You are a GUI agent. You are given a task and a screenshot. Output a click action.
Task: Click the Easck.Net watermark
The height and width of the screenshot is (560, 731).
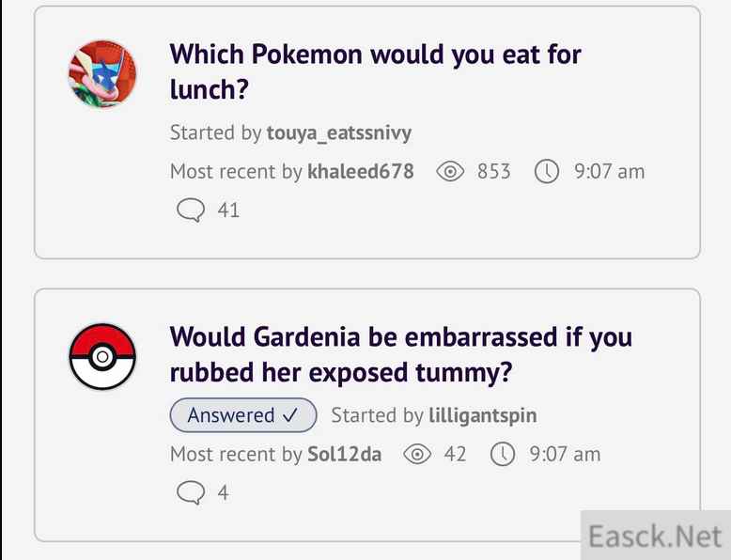click(655, 536)
